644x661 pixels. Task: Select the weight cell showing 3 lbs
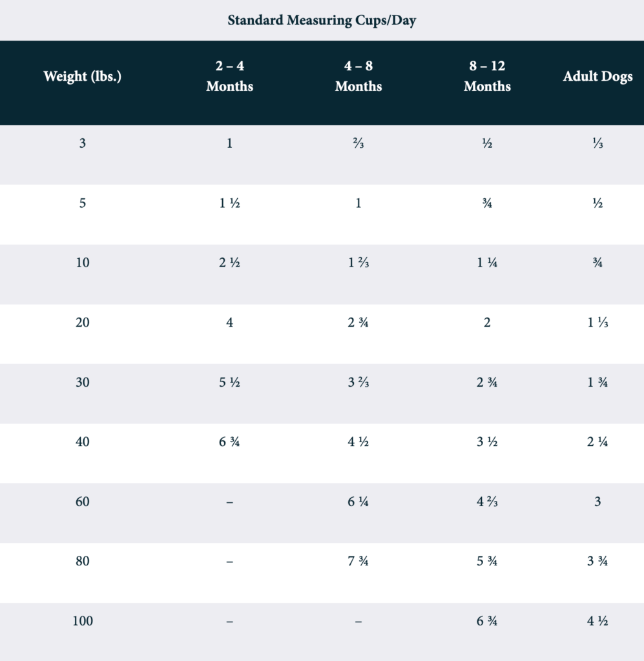(x=83, y=143)
